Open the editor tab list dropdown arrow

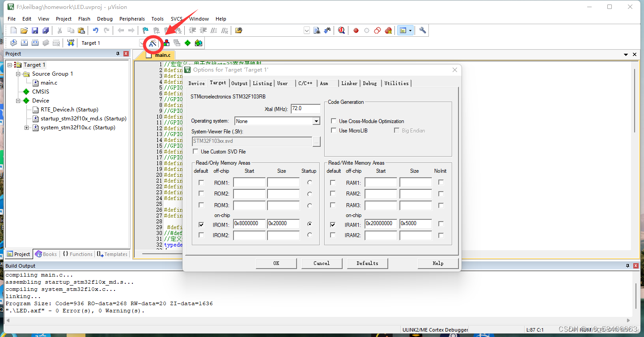(626, 55)
